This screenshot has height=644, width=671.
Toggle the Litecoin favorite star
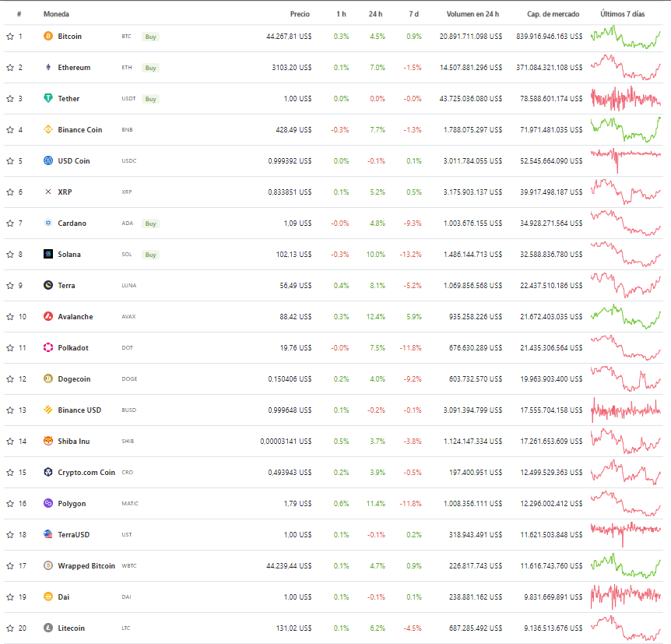[x=10, y=628]
